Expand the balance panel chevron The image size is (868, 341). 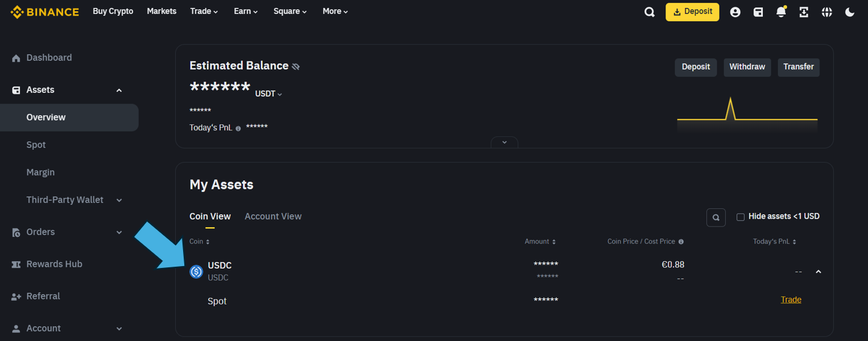(504, 142)
